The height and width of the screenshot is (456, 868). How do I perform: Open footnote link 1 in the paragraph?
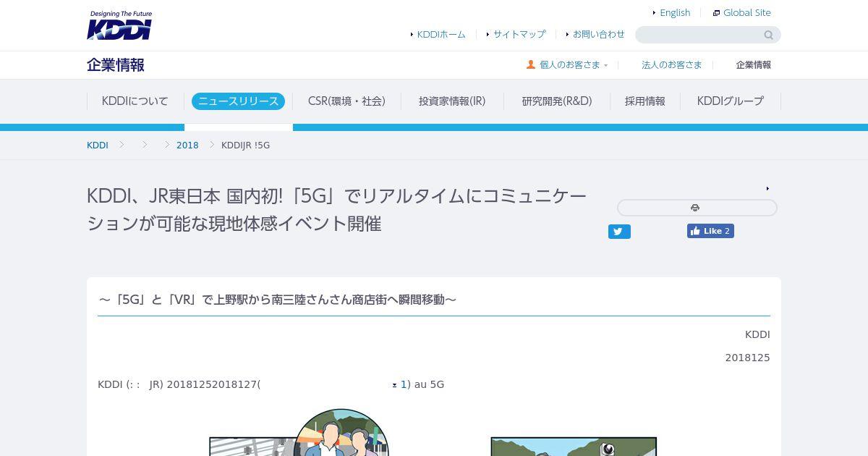pyautogui.click(x=404, y=384)
